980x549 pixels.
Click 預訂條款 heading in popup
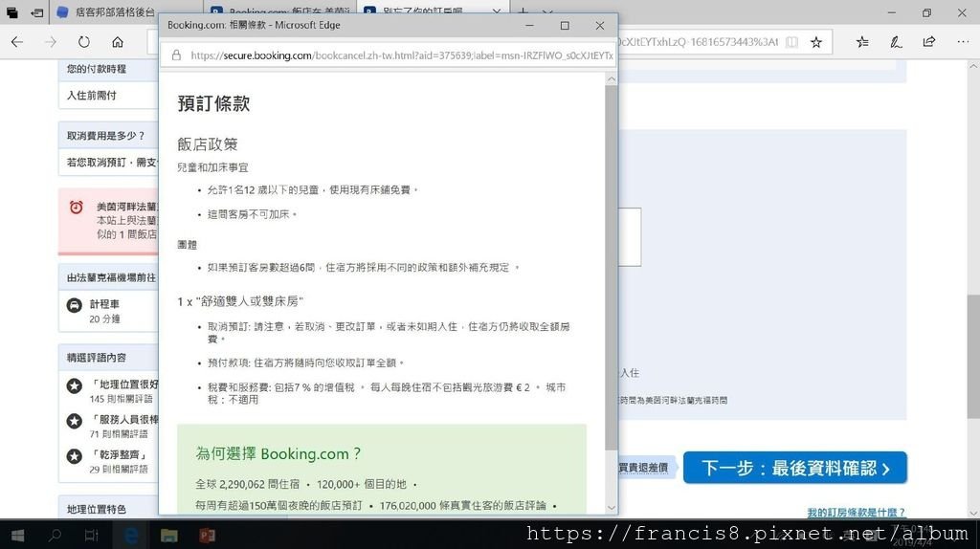(213, 103)
